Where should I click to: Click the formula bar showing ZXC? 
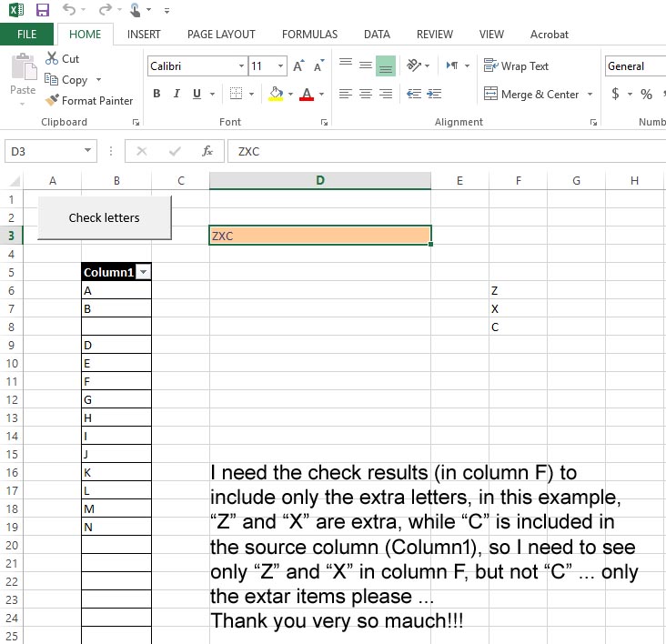[x=447, y=151]
